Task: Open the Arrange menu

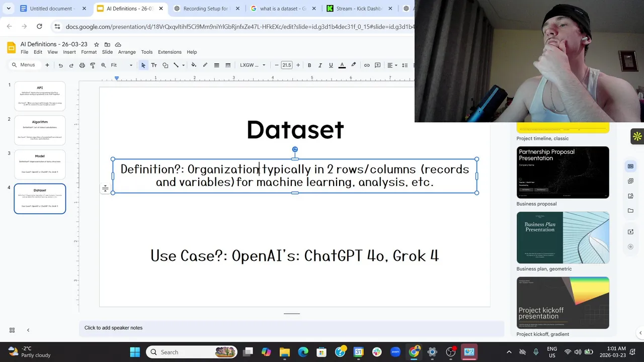Action: [x=127, y=52]
